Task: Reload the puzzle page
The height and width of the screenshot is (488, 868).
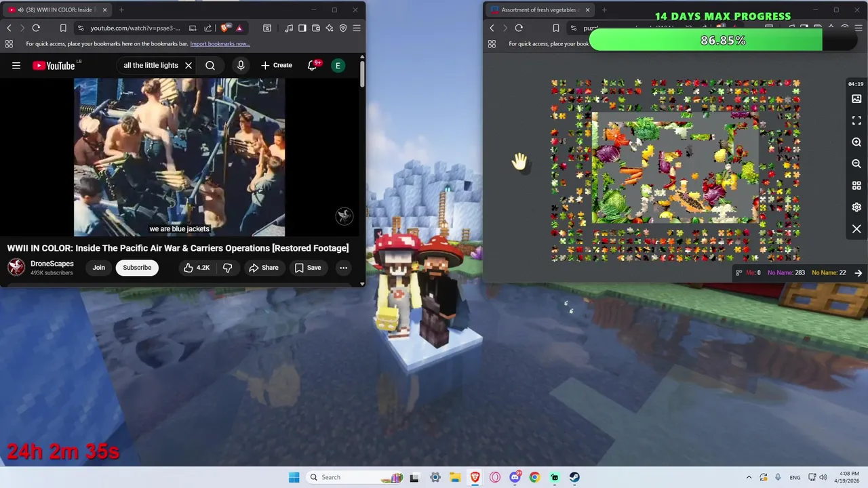Action: [519, 28]
